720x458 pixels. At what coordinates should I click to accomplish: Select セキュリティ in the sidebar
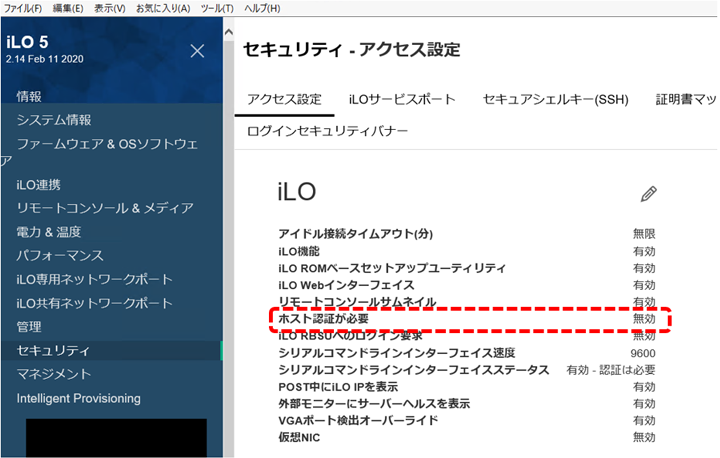tap(112, 351)
